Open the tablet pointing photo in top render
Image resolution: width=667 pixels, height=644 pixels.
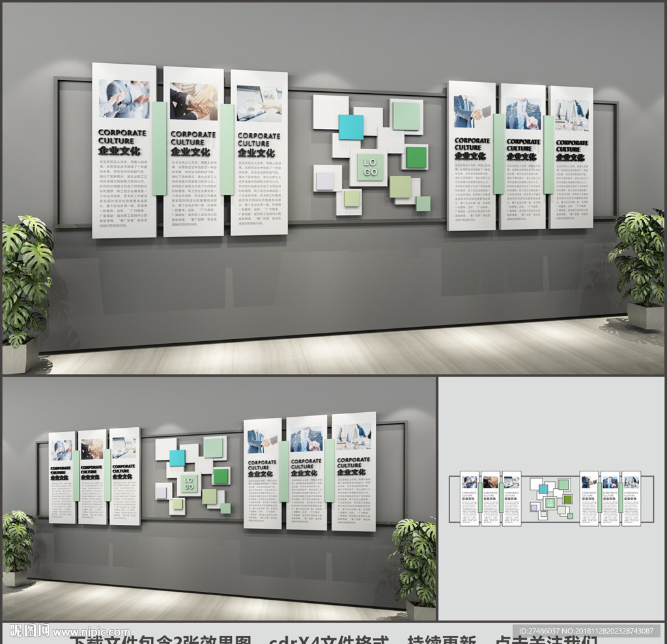[x=259, y=104]
